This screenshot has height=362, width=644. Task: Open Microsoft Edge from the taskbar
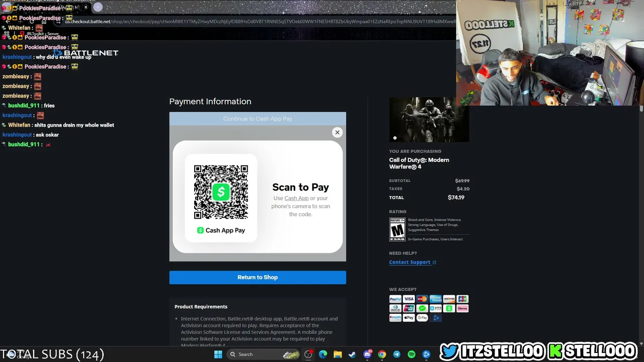tap(323, 354)
